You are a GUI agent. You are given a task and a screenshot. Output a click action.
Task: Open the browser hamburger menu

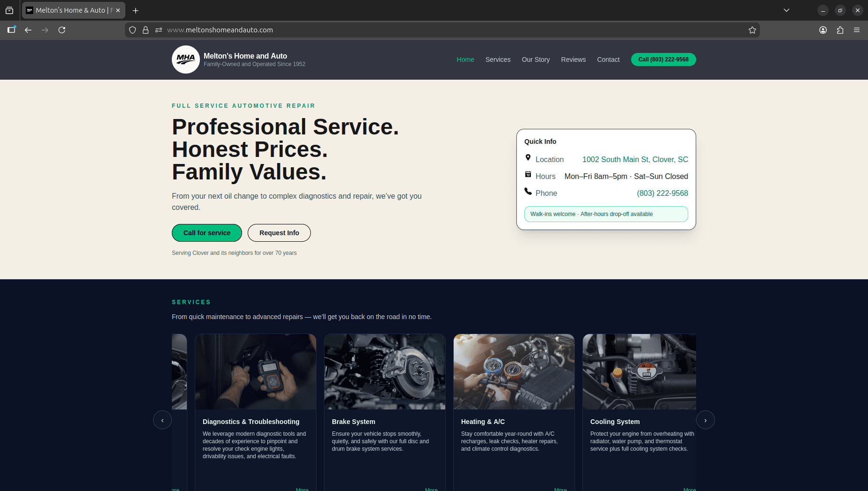[x=857, y=30]
